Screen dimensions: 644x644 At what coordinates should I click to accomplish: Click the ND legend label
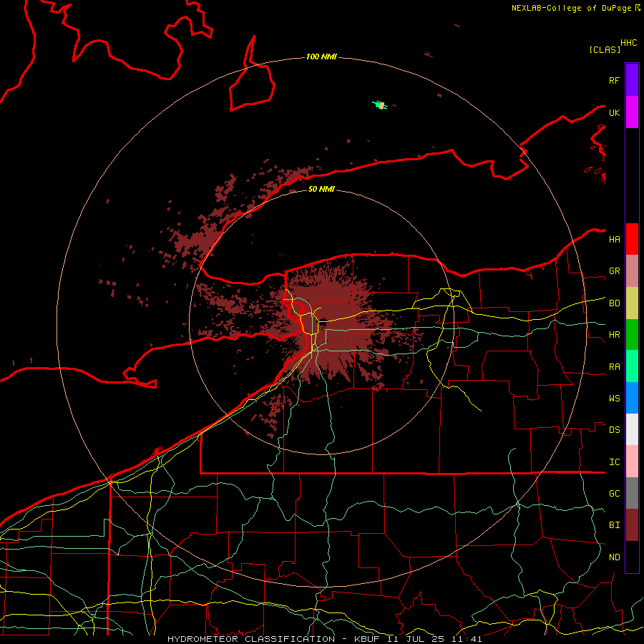pyautogui.click(x=614, y=557)
